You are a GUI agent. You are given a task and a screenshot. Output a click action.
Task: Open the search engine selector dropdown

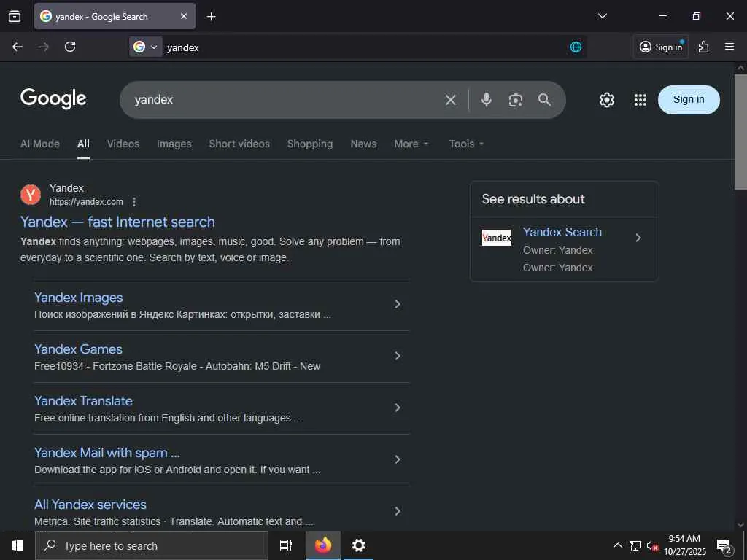click(145, 47)
